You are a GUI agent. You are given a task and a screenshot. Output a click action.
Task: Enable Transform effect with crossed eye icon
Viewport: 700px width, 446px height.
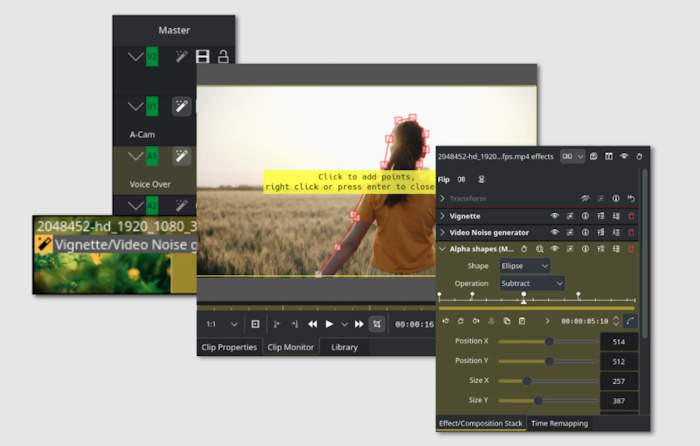585,198
